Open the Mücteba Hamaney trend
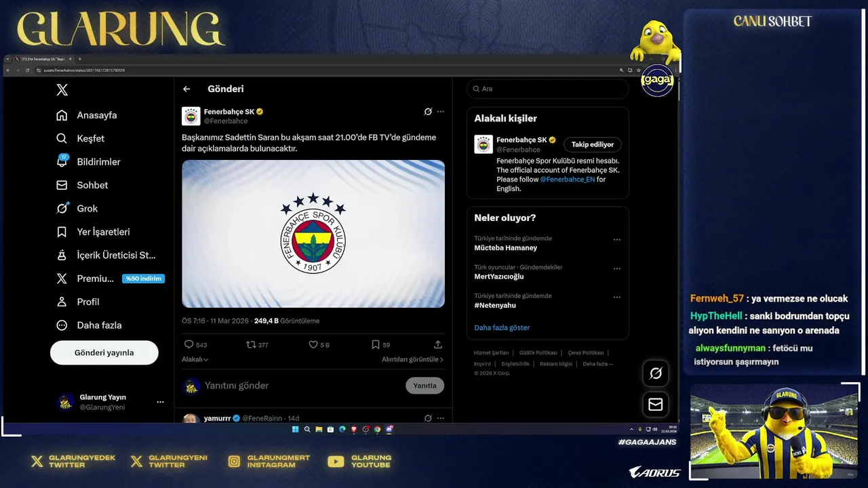Screen dimensions: 868x488 [506, 248]
